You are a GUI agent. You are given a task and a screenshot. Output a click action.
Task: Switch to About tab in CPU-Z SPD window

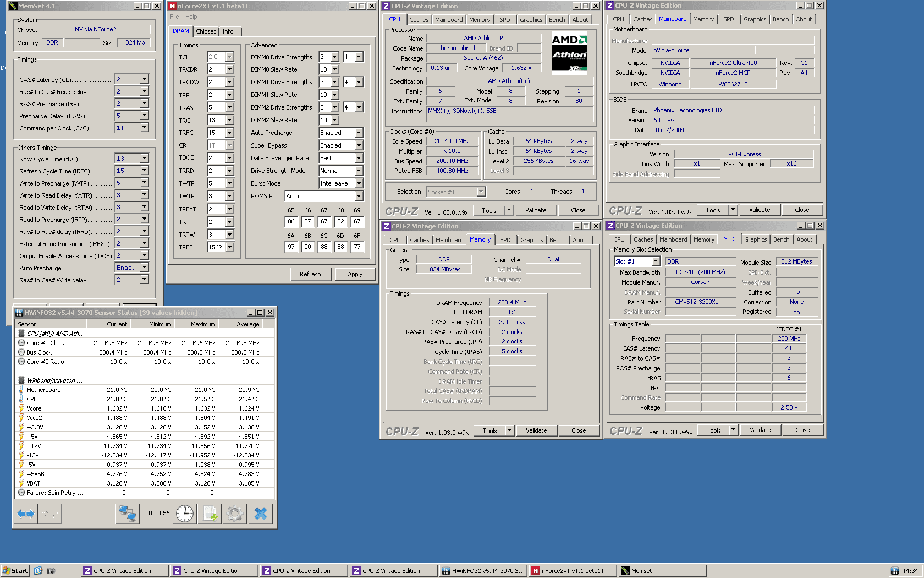click(x=804, y=239)
